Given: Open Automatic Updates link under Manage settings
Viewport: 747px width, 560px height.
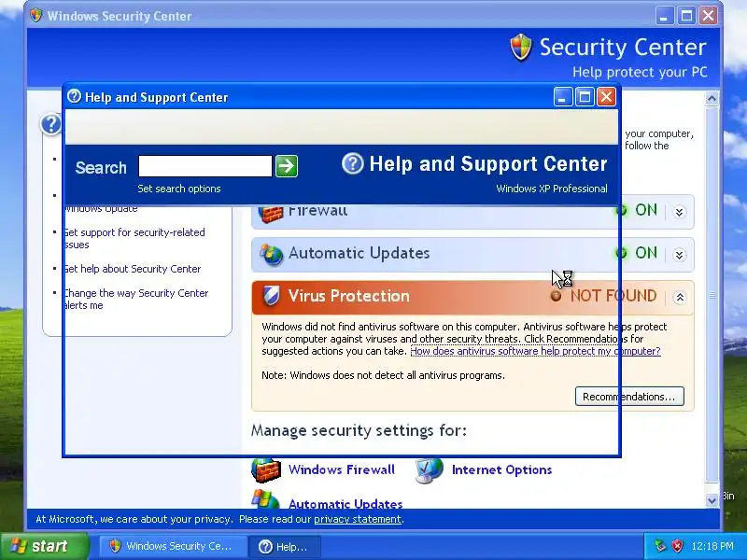Looking at the screenshot, I should [x=345, y=503].
